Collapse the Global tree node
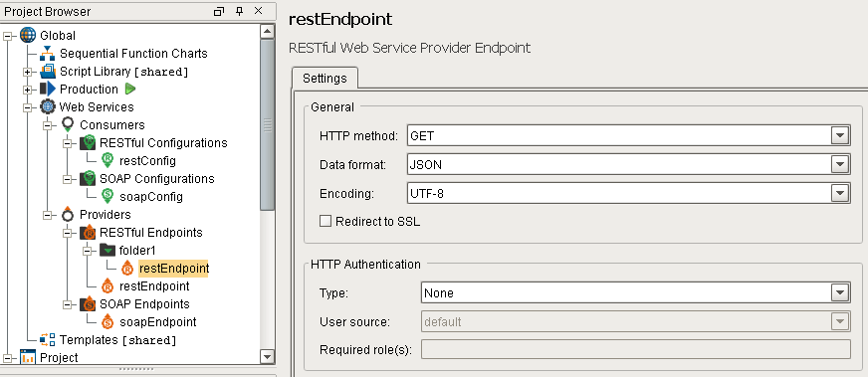Viewport: 868px width, 377px height. 7,36
